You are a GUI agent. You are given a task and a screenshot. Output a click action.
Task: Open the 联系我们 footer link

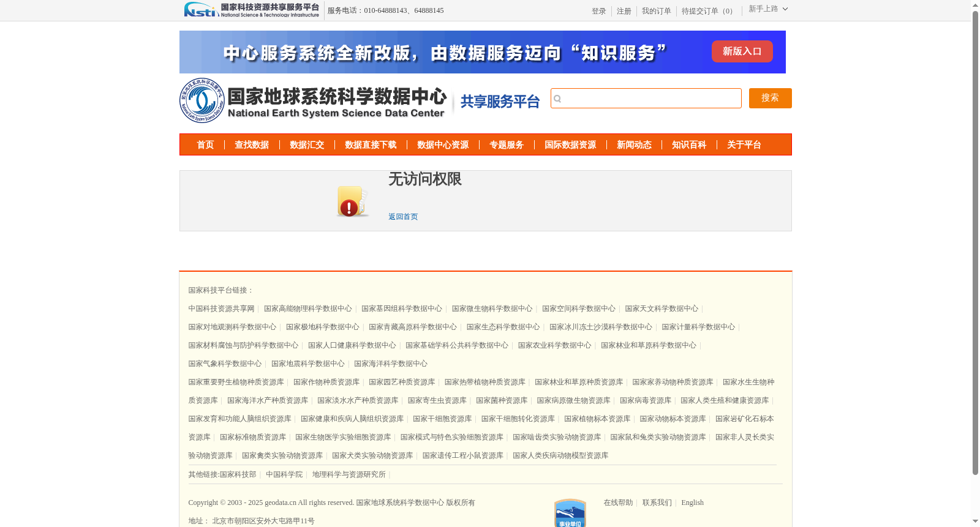657,503
